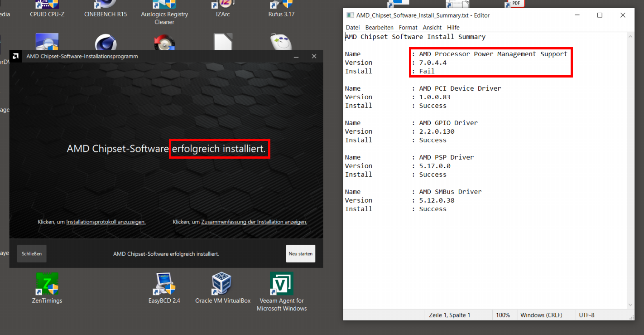
Task: Open the Datei menu in Editor
Action: 353,28
